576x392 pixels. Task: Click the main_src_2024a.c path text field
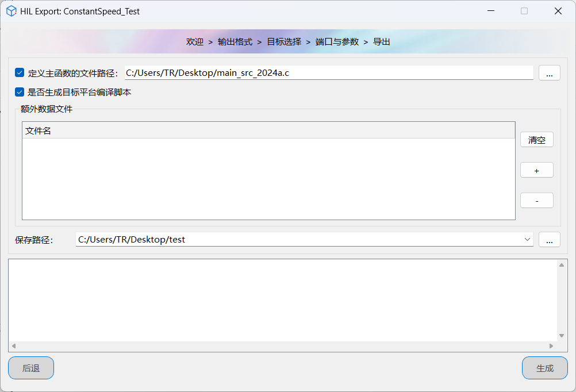(x=329, y=73)
